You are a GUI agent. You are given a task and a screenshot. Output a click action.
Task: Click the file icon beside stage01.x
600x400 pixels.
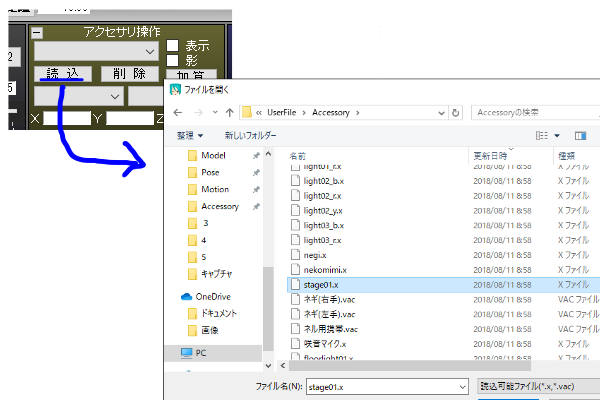coord(295,284)
